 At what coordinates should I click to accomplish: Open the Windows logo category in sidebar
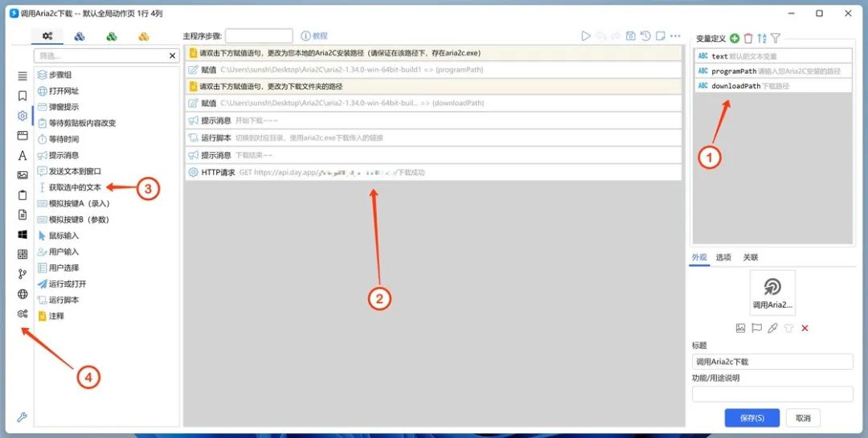pos(23,235)
